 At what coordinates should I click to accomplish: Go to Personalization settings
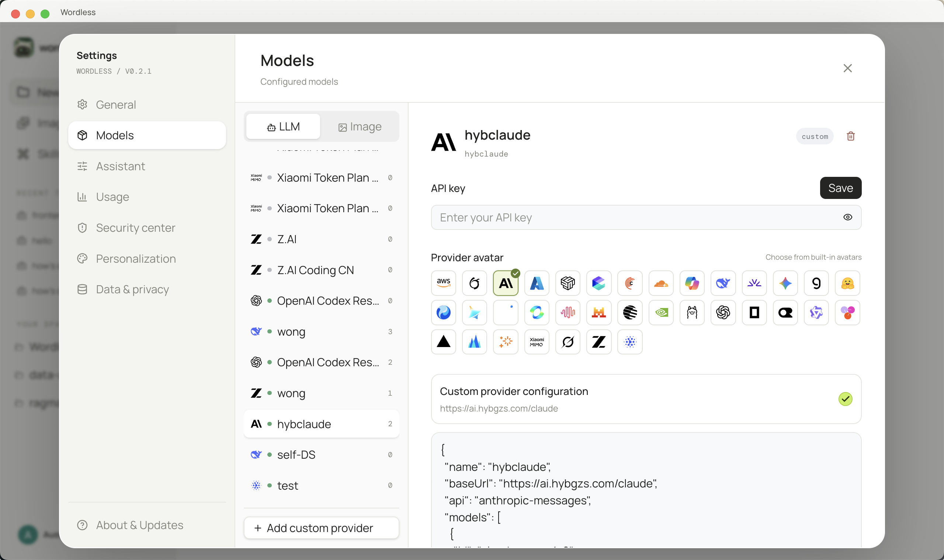coord(147,259)
